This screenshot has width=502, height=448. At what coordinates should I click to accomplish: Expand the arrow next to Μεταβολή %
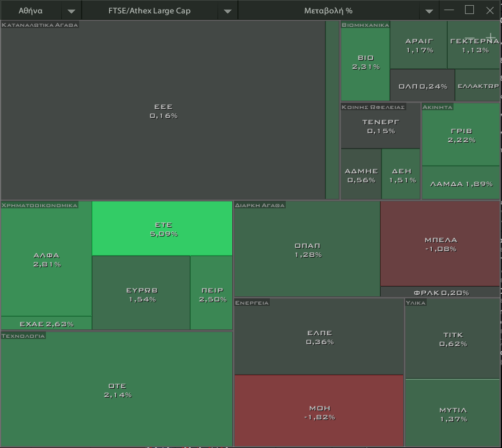[x=429, y=11]
